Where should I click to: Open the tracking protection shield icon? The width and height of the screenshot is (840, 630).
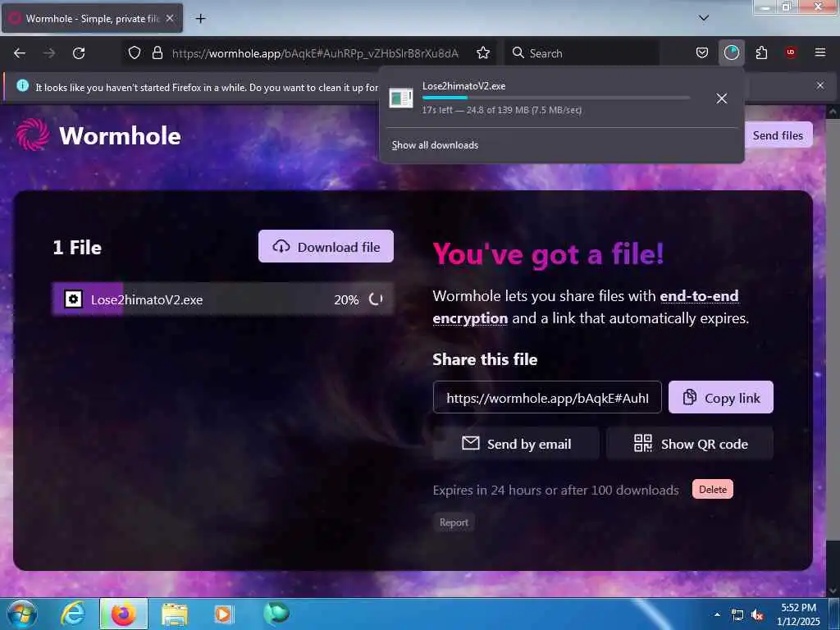[x=135, y=53]
